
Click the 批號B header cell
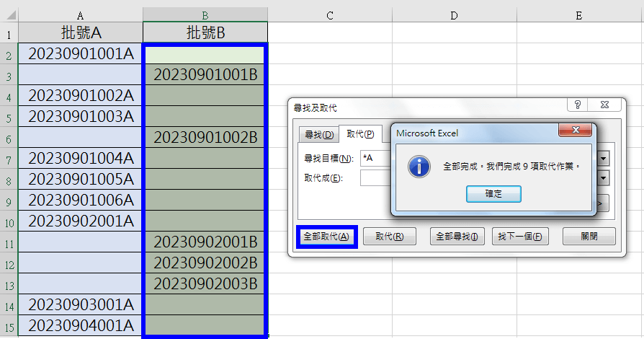click(x=205, y=33)
